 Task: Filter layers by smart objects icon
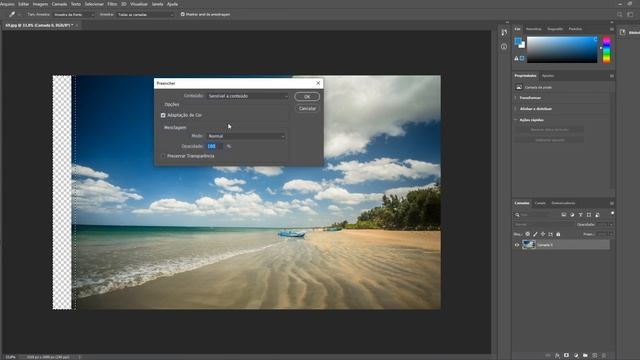[597, 215]
